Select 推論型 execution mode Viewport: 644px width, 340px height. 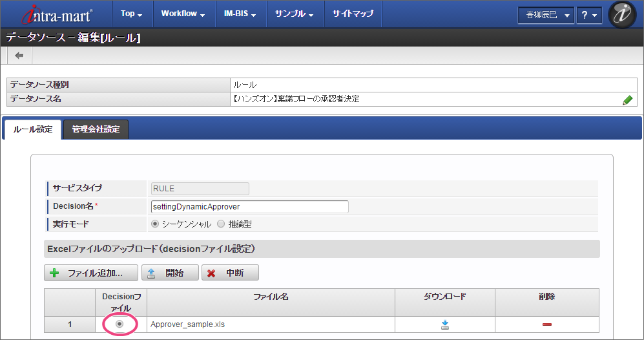[x=221, y=224]
